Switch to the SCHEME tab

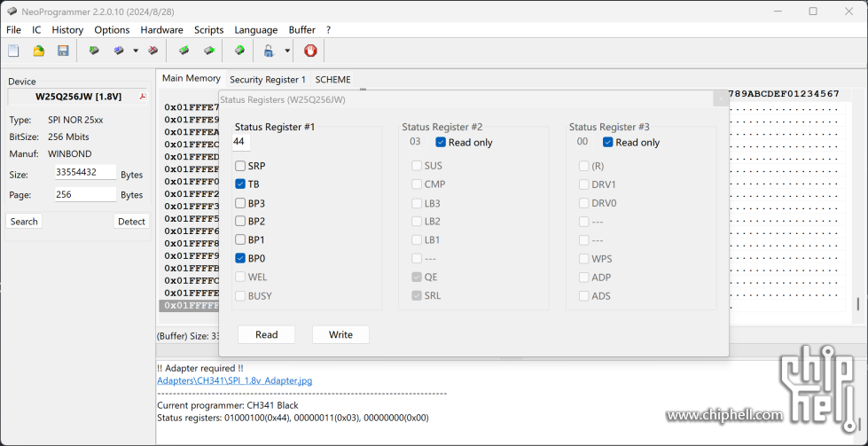[332, 80]
